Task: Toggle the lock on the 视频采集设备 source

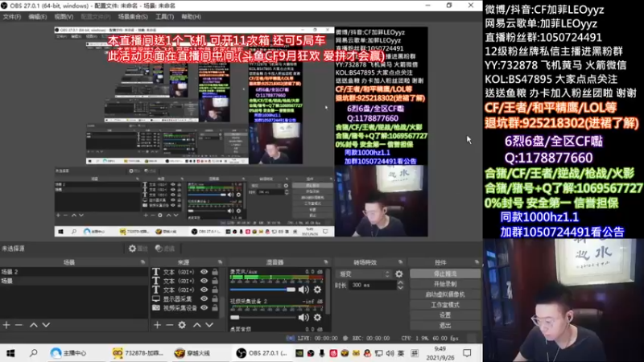Action: coord(215,307)
